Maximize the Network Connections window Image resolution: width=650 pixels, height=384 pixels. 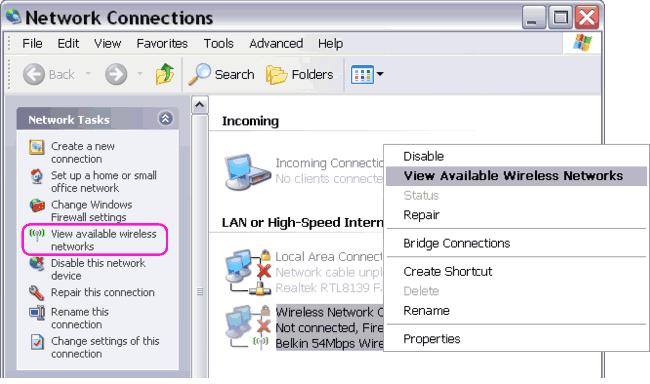(560, 17)
